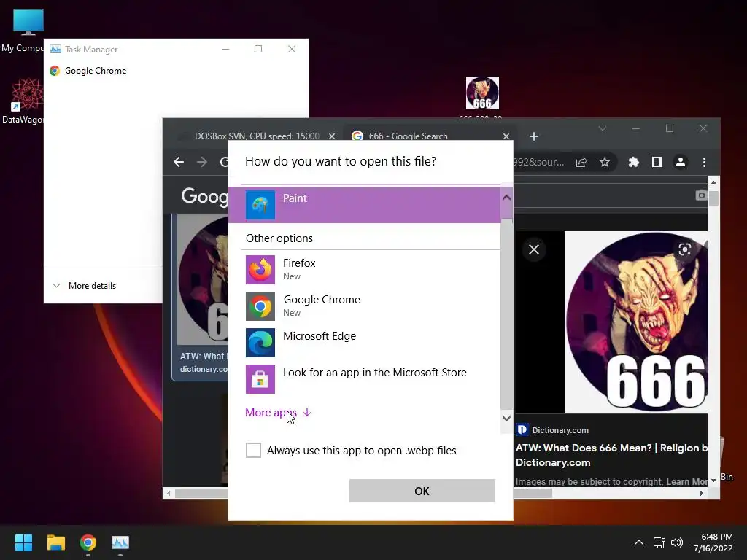Pick Microsoft Edge to open file
The image size is (747, 560).
pos(365,343)
